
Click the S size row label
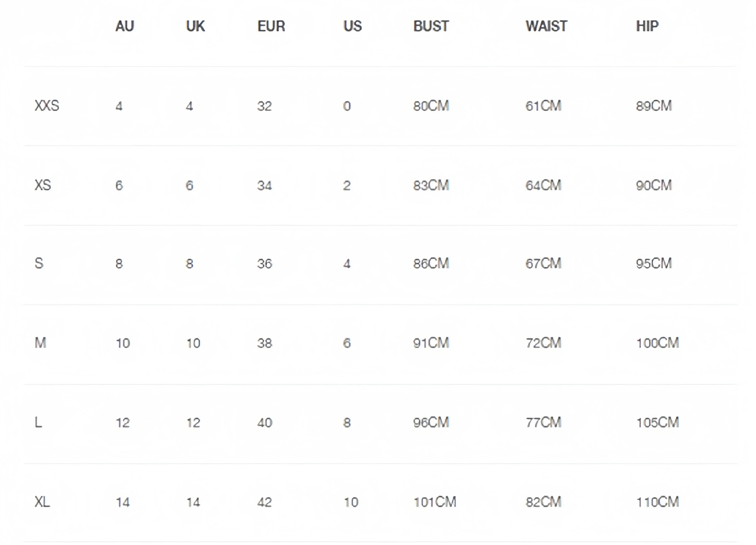coord(39,264)
